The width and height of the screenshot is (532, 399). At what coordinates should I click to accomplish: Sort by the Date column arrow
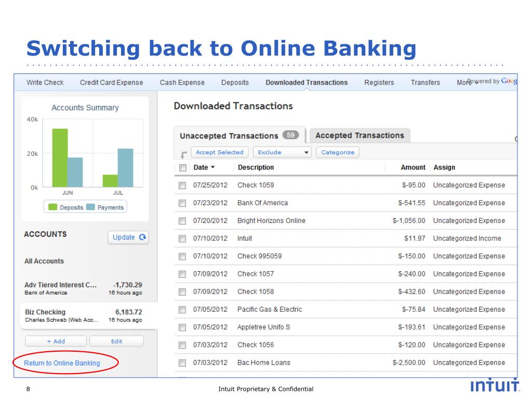click(x=212, y=167)
